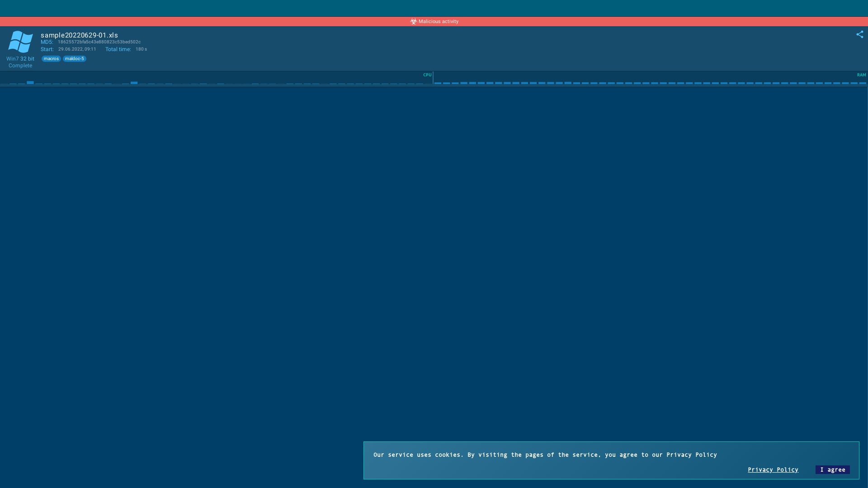Click the Win7 32 bit environment icon

[x=20, y=42]
